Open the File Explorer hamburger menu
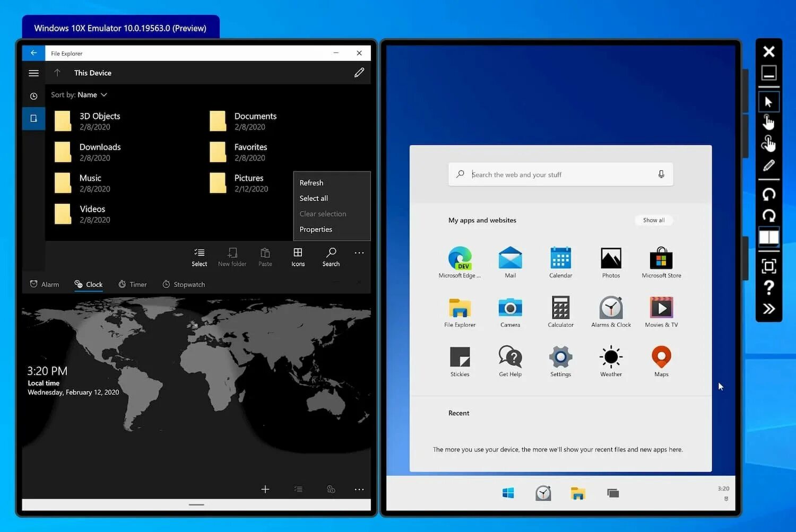The image size is (796, 532). pos(33,73)
